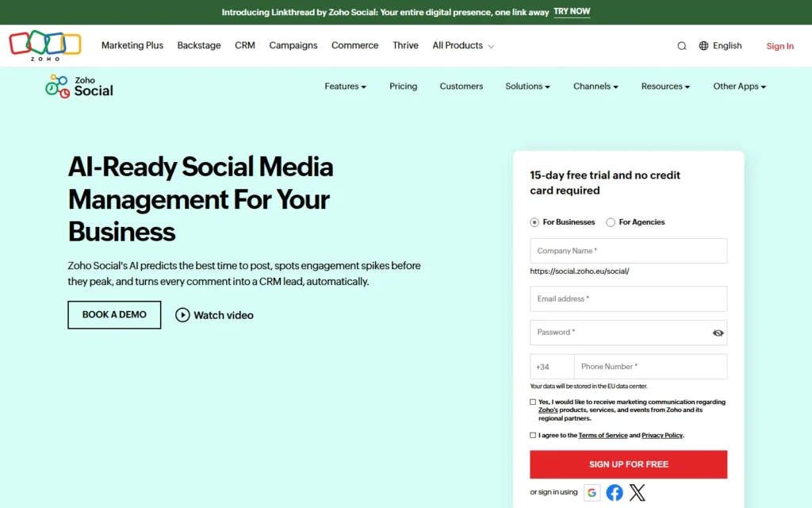The image size is (812, 508).
Task: Open the +34 country code selector
Action: coord(552,367)
